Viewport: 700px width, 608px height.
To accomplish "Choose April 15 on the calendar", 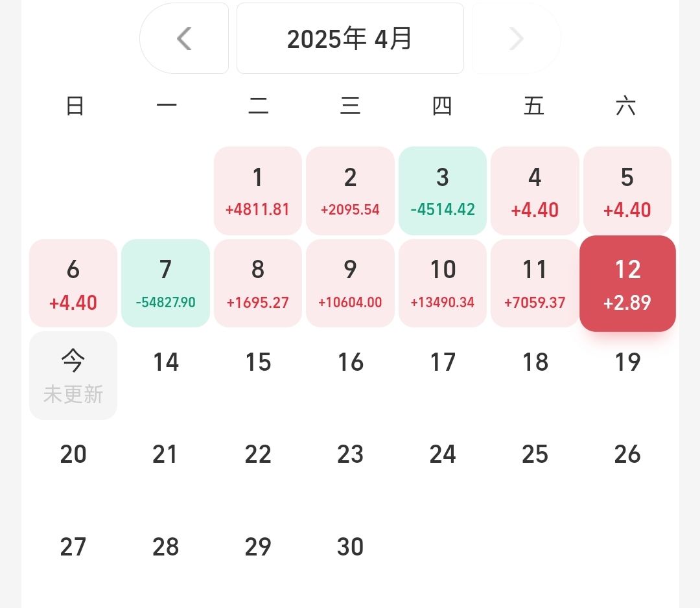I will click(x=258, y=362).
